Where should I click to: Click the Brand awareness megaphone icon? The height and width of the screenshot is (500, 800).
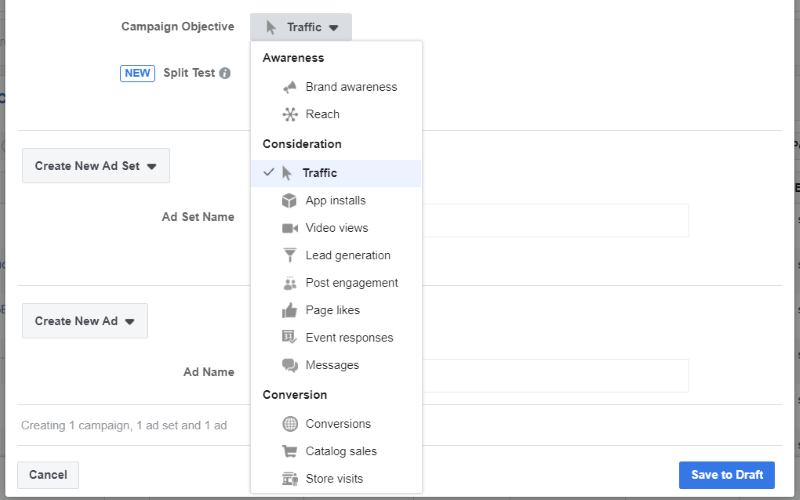tap(290, 87)
